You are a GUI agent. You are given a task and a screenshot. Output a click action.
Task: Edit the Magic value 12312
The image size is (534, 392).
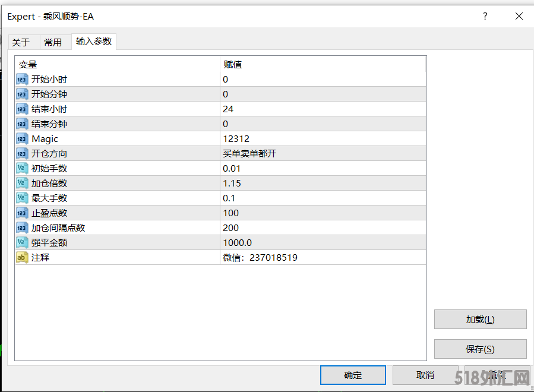coord(322,139)
